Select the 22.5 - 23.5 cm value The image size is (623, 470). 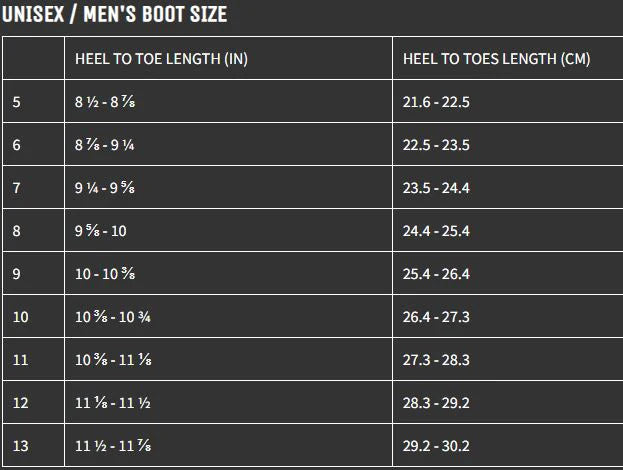click(436, 145)
